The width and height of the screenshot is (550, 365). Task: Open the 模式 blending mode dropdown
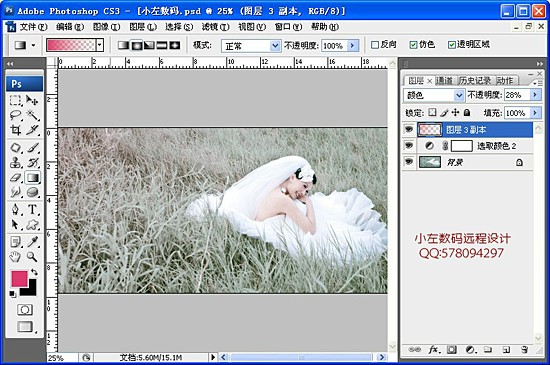pyautogui.click(x=275, y=46)
